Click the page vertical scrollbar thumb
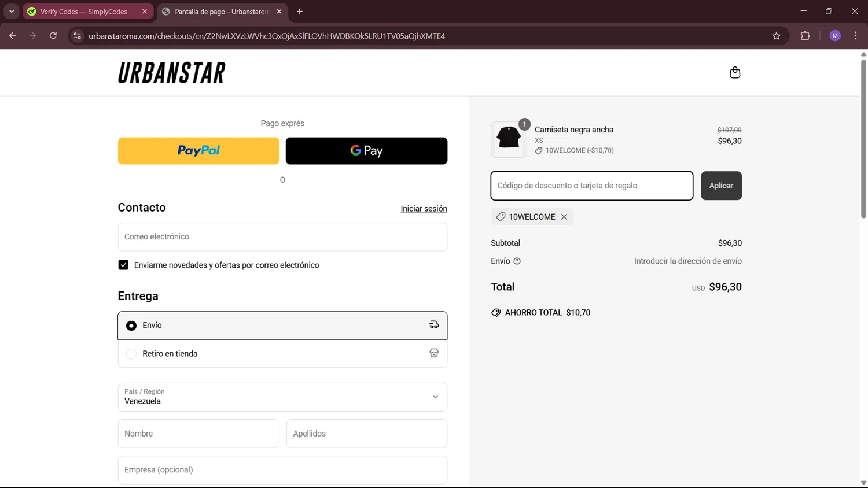The height and width of the screenshot is (488, 868). click(863, 139)
